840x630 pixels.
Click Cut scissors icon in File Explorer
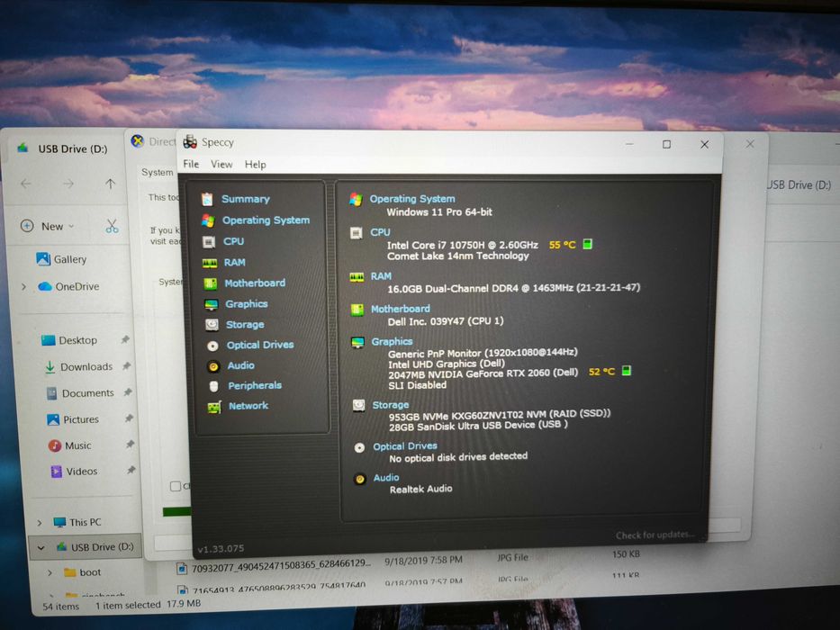tap(112, 226)
